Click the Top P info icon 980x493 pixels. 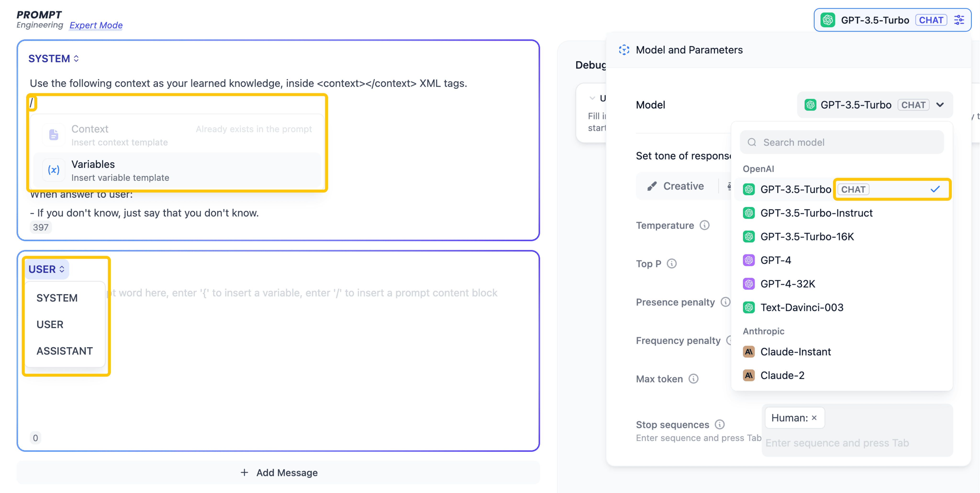[672, 264]
